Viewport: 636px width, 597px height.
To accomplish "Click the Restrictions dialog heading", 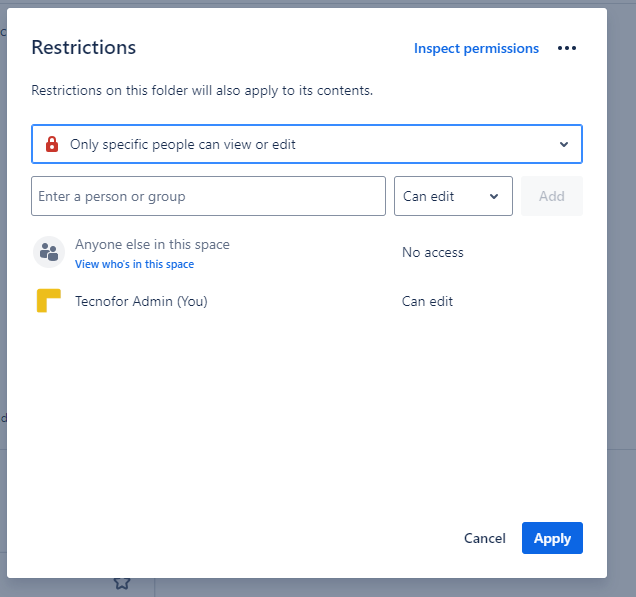I will click(x=84, y=48).
